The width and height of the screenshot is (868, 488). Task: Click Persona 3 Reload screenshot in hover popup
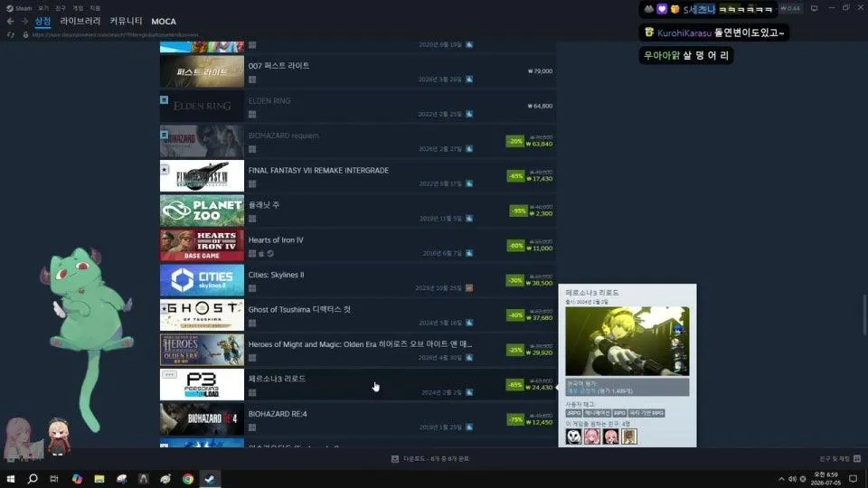coord(627,342)
